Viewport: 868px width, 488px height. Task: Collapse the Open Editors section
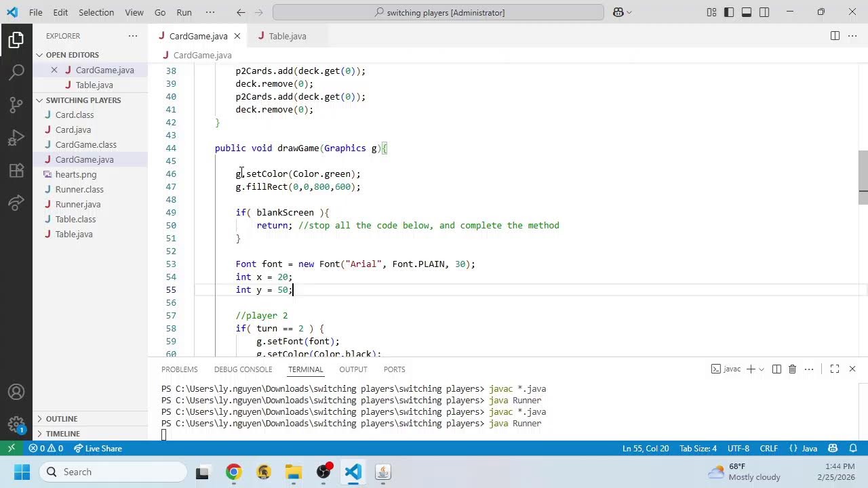click(40, 55)
